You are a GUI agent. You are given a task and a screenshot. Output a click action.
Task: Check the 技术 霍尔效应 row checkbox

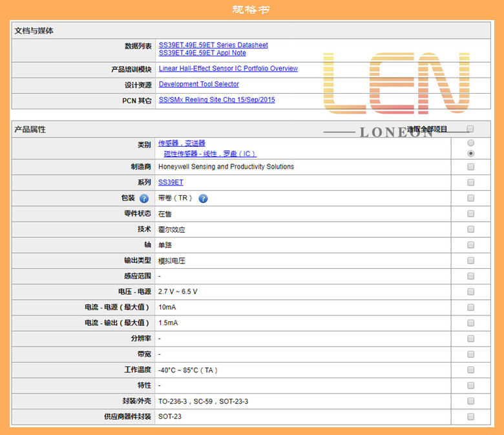click(470, 229)
